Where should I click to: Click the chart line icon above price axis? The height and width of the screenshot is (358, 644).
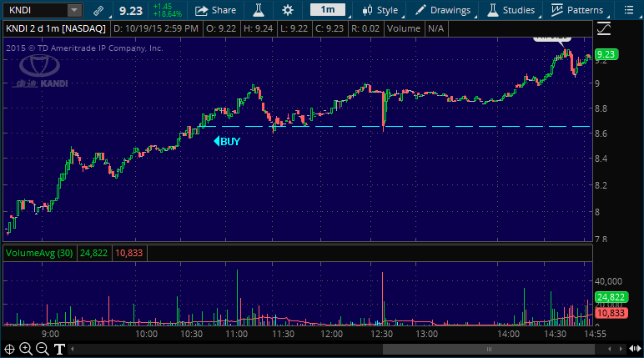[604, 28]
